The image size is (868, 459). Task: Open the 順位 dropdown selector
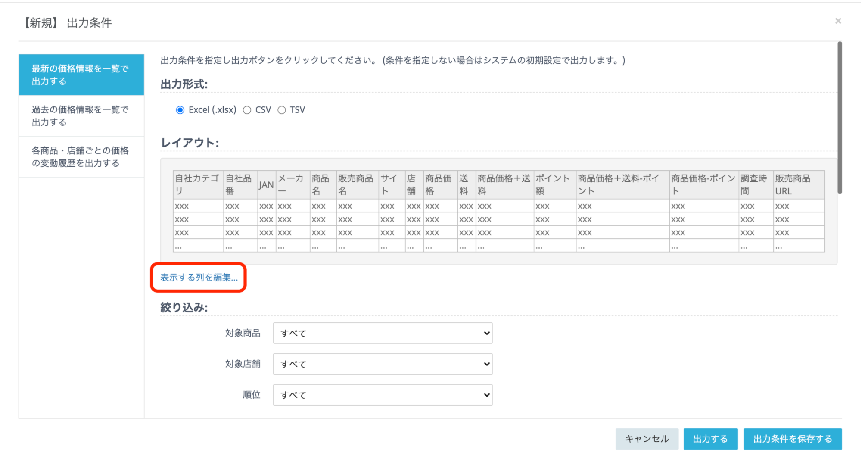[383, 395]
